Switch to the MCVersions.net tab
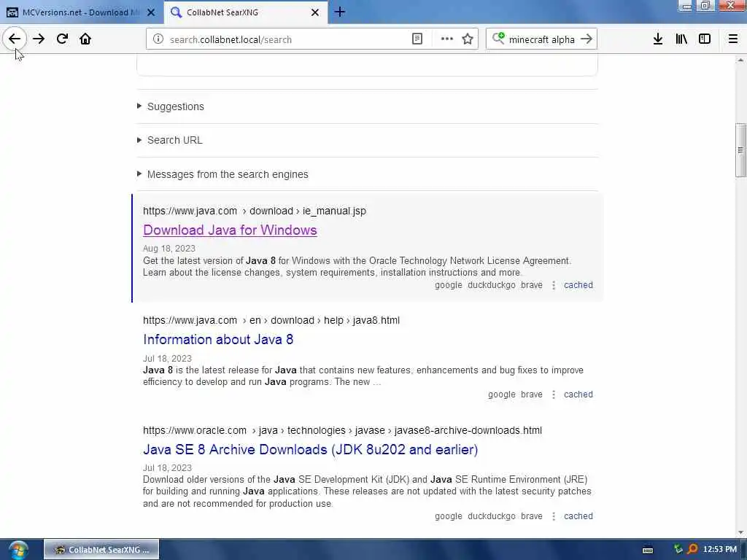 pos(81,12)
